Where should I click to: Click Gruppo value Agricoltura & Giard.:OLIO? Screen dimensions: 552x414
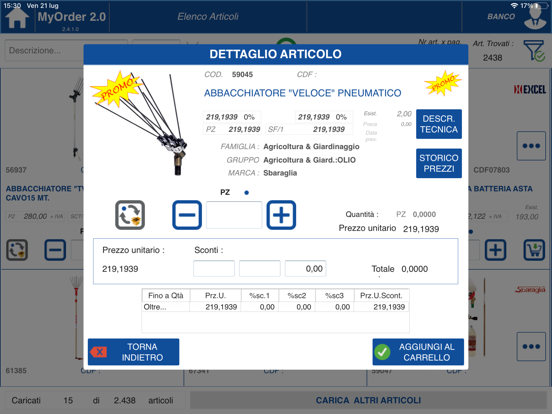(x=309, y=160)
